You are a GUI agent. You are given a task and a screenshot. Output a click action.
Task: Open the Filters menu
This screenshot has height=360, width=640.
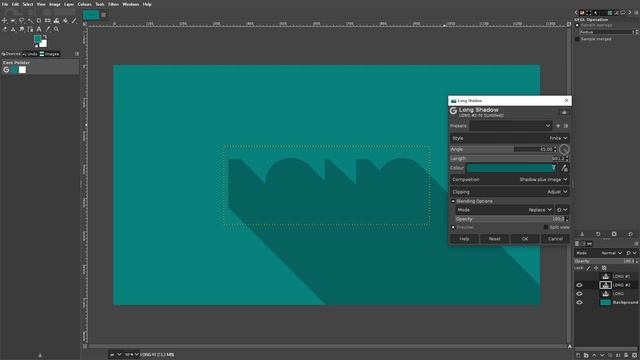tap(113, 4)
